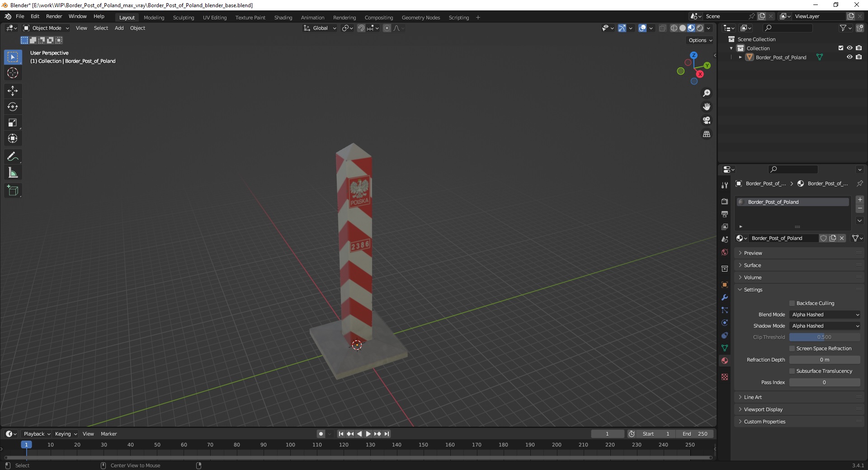Unlink the Border_Post_of_Poland material

pyautogui.click(x=842, y=238)
